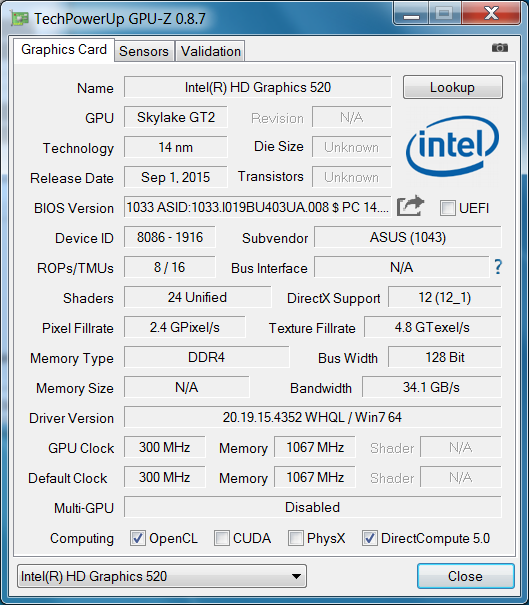Uncheck DirectCompute 5.0 checkbox
The height and width of the screenshot is (605, 529).
click(x=369, y=538)
